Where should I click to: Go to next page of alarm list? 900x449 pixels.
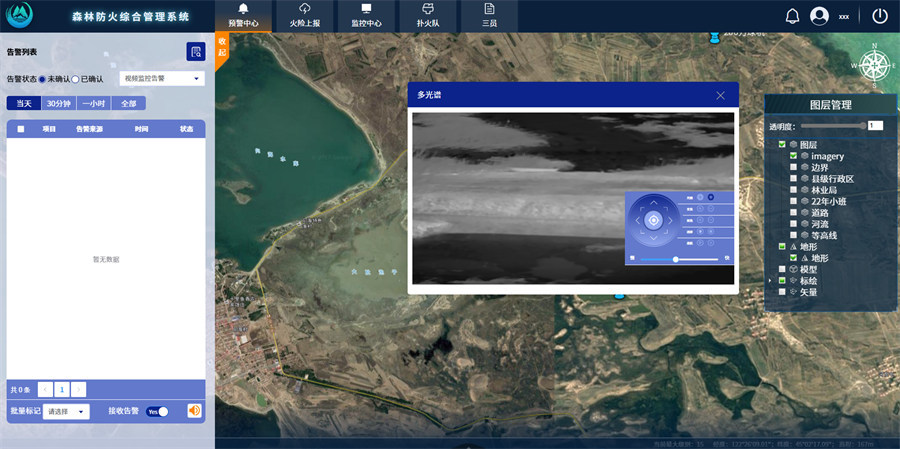tap(79, 389)
